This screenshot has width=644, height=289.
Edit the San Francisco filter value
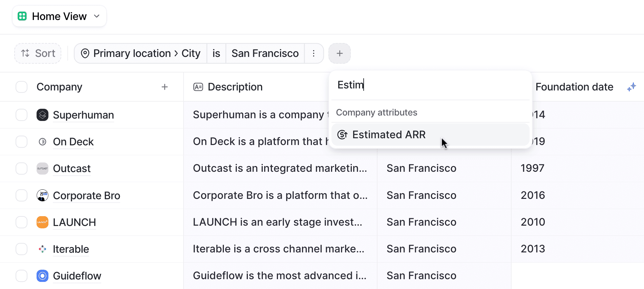pyautogui.click(x=265, y=53)
